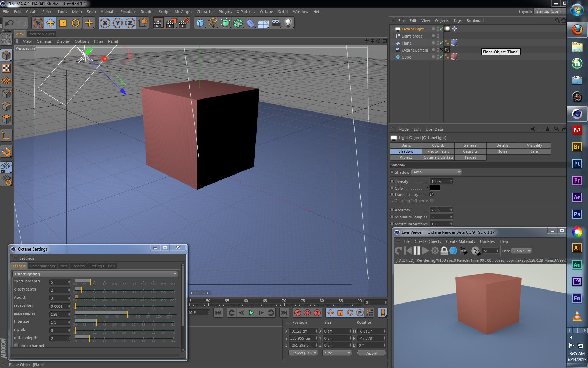Activate the Move tool in the top toolbar
Image resolution: width=588 pixels, height=368 pixels.
50,23
